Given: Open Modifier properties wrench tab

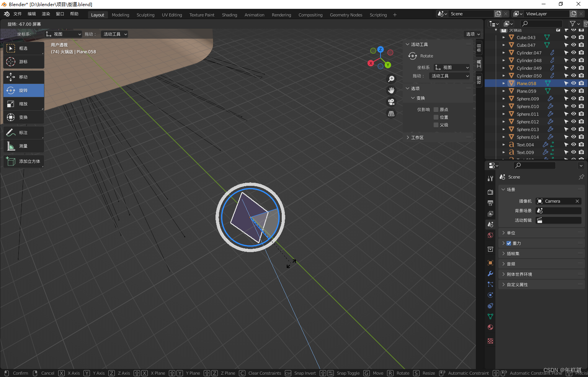Looking at the screenshot, I should 490,274.
